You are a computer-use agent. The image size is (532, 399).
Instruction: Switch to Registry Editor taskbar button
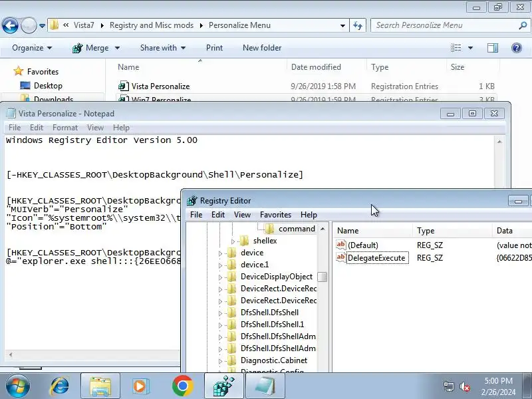pyautogui.click(x=224, y=386)
